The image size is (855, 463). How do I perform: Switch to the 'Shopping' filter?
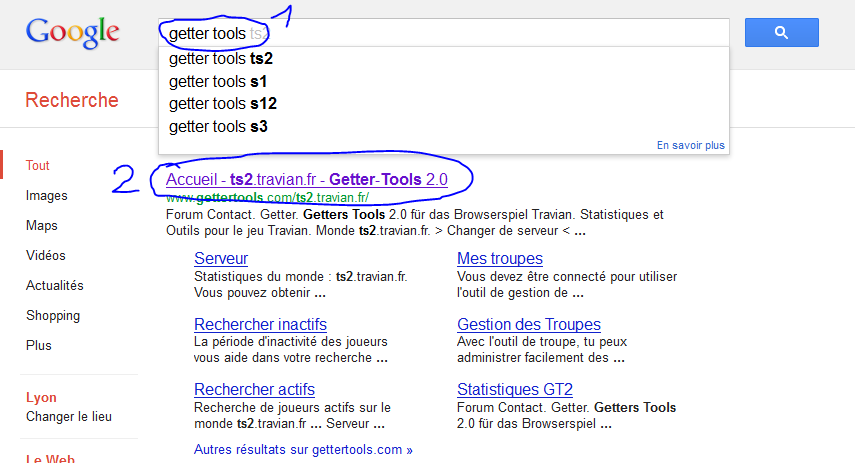pos(53,315)
